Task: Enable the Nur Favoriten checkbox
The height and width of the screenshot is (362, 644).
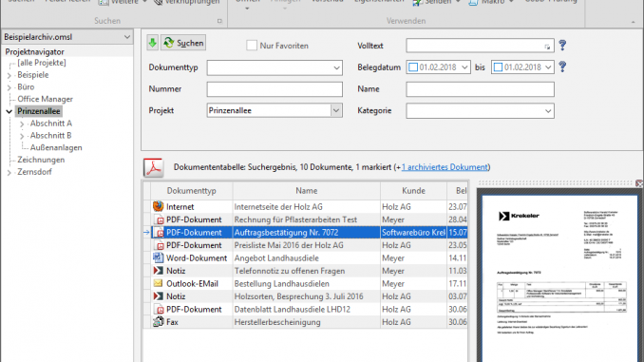Action: 252,46
